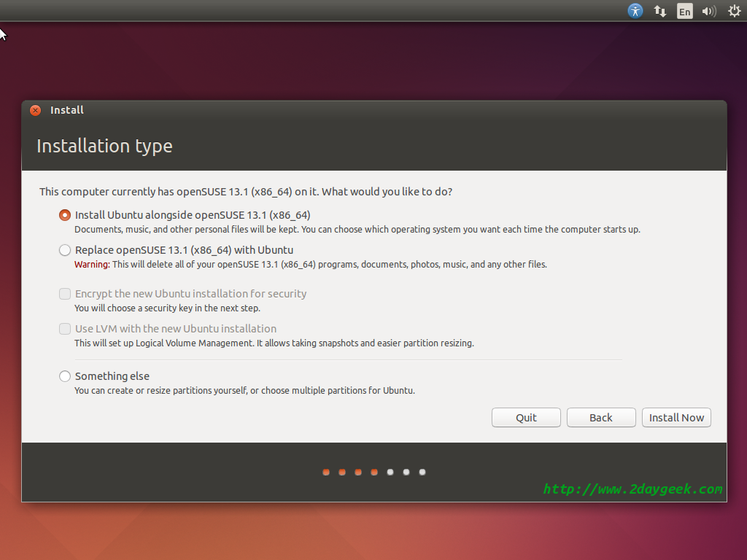The image size is (747, 560).
Task: Click the Installation type heading
Action: [104, 146]
